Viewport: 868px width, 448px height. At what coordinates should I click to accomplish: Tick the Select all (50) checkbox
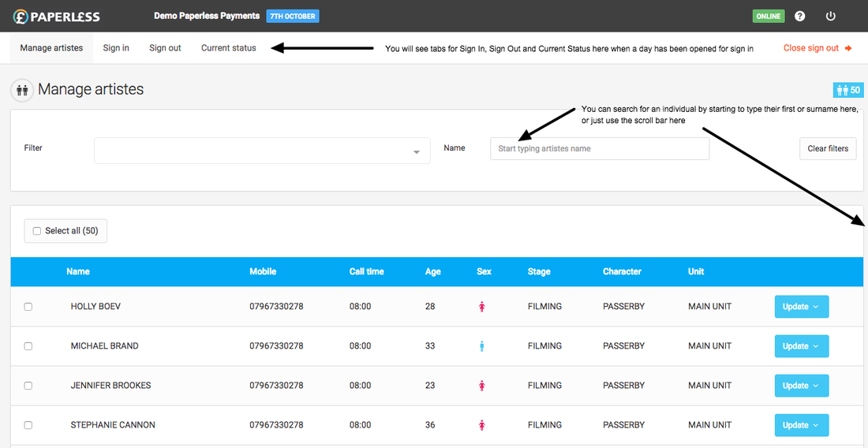[37, 231]
